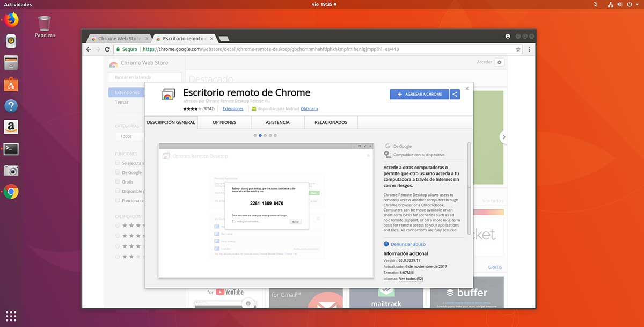Select Extensiones in the store sidebar
The image size is (644, 327).
pyautogui.click(x=127, y=92)
